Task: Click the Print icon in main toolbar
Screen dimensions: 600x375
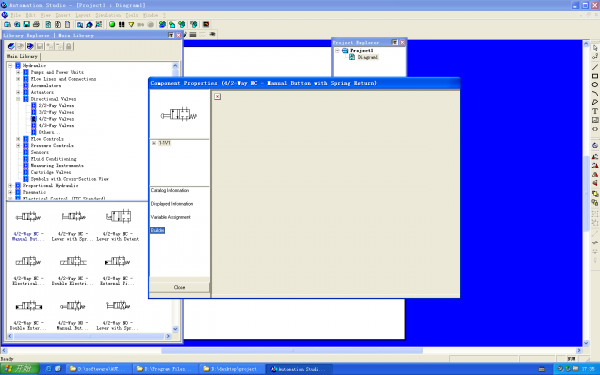Action: pyautogui.click(x=36, y=24)
